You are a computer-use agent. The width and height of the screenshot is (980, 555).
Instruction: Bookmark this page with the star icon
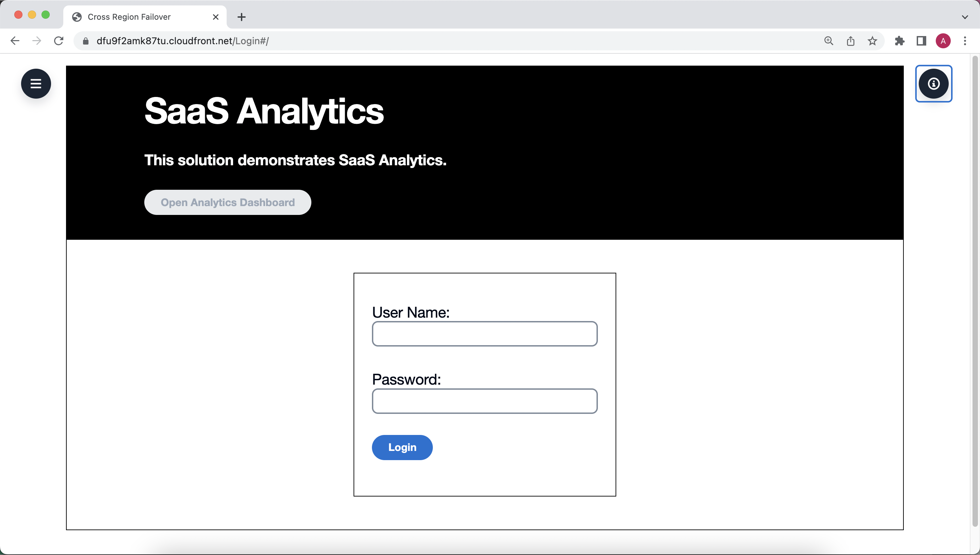[872, 41]
